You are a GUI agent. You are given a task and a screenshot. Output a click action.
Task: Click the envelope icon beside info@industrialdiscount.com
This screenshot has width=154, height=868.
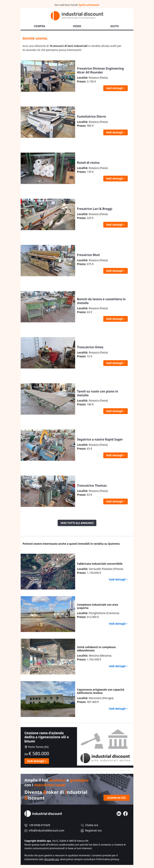tap(26, 830)
